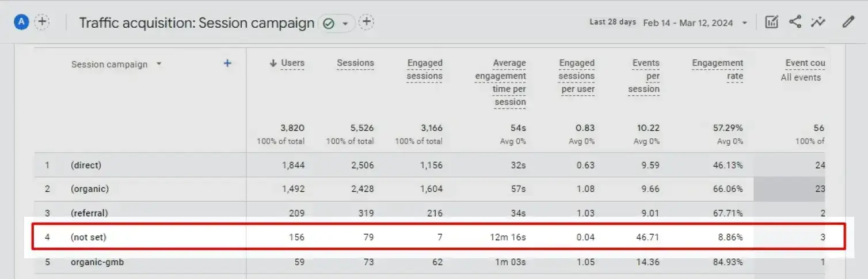Click the Feb 14 - Mar 12, 2024 date range
868x279 pixels.
coord(688,23)
